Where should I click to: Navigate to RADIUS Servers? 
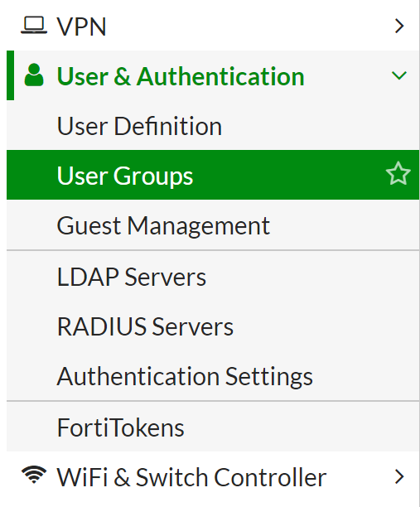145,326
